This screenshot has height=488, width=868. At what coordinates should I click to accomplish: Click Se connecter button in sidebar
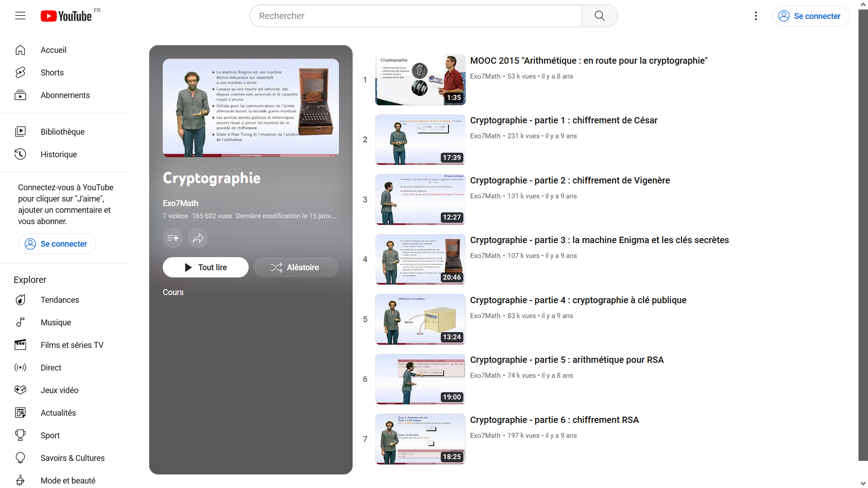click(57, 244)
